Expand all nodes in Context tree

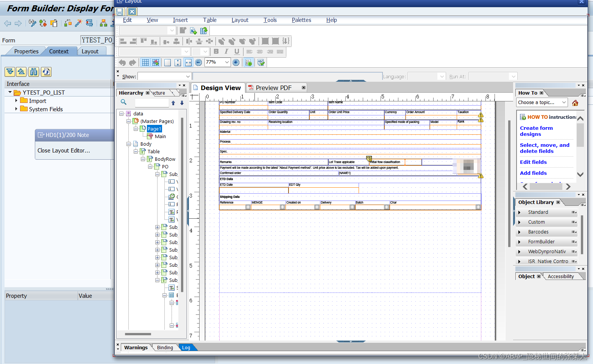point(10,72)
